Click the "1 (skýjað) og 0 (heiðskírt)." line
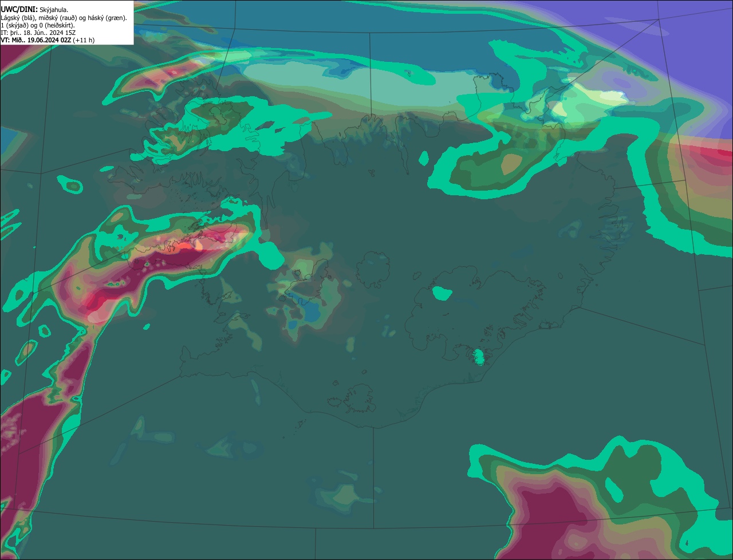The height and width of the screenshot is (560, 733). coord(38,25)
